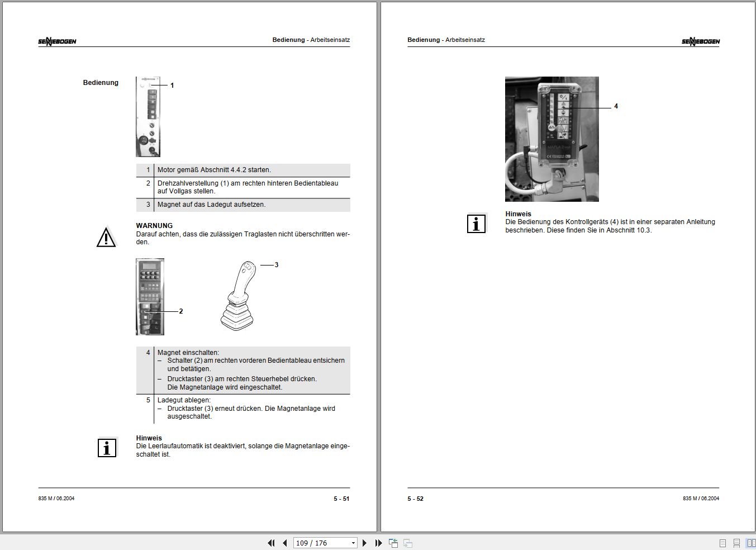Open the page number dropdown
756x550 pixels.
tap(353, 543)
